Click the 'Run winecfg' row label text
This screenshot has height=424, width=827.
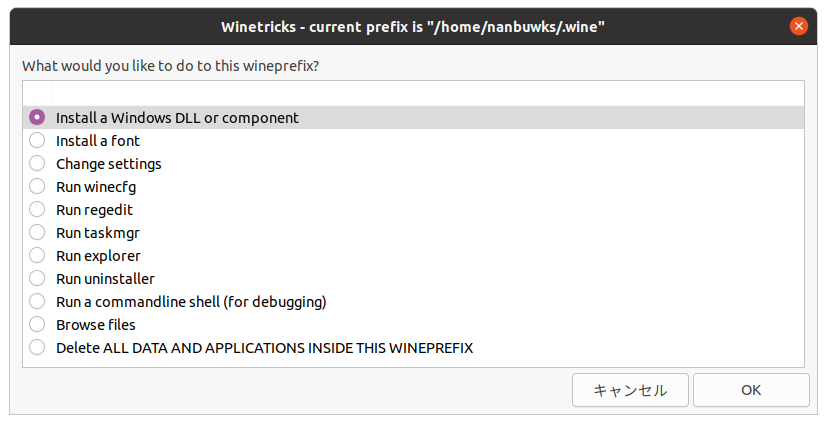(x=97, y=187)
